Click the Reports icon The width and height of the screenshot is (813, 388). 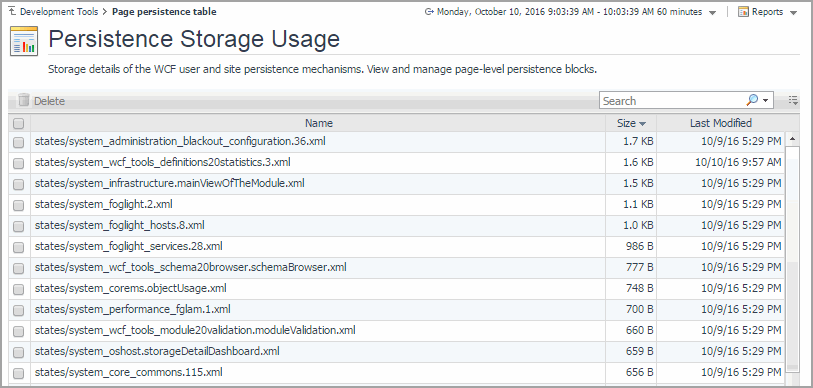tap(744, 12)
